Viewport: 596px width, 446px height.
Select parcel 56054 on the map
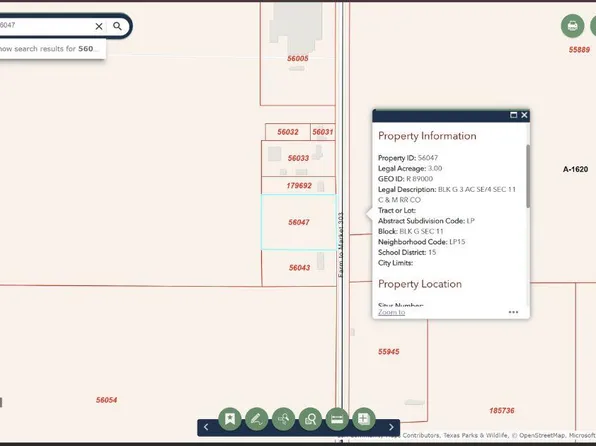click(106, 400)
